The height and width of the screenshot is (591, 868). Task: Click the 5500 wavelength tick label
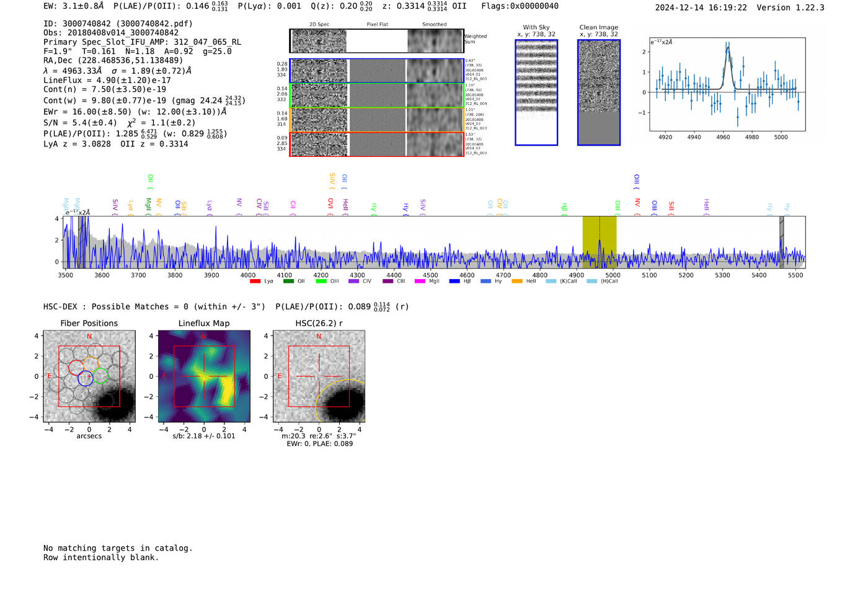tap(795, 275)
